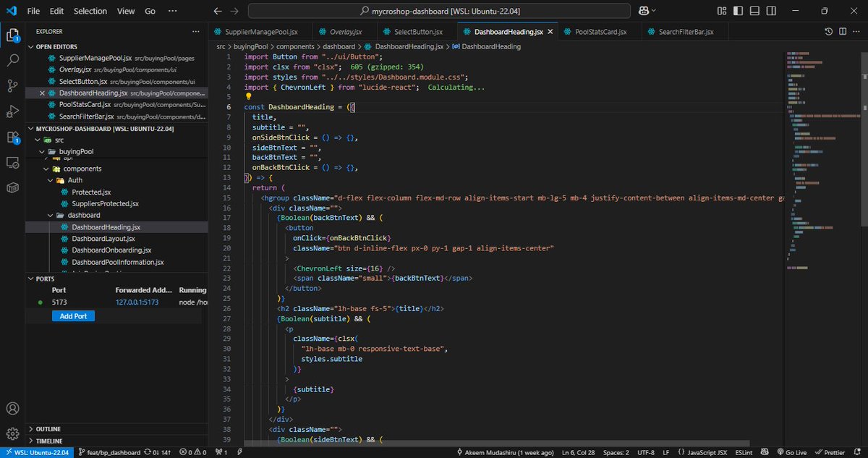Go forward with the navigation arrow
The width and height of the screenshot is (868, 458).
point(235,12)
